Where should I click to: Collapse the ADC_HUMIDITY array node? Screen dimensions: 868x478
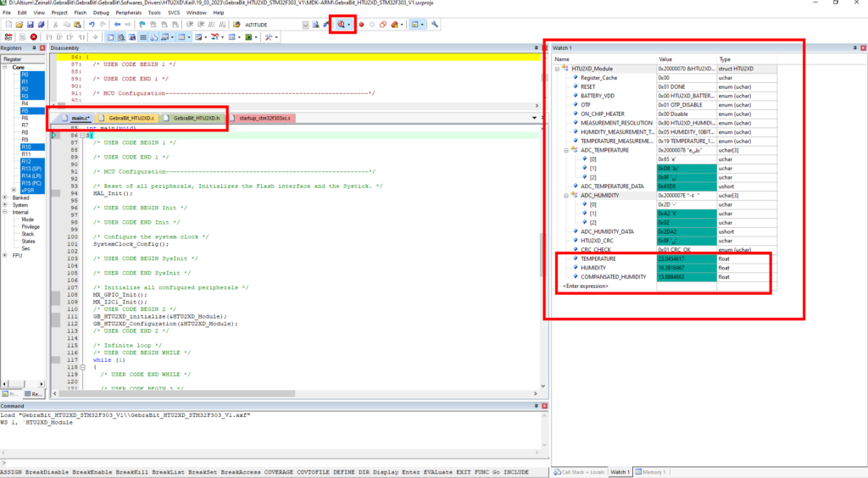[566, 195]
